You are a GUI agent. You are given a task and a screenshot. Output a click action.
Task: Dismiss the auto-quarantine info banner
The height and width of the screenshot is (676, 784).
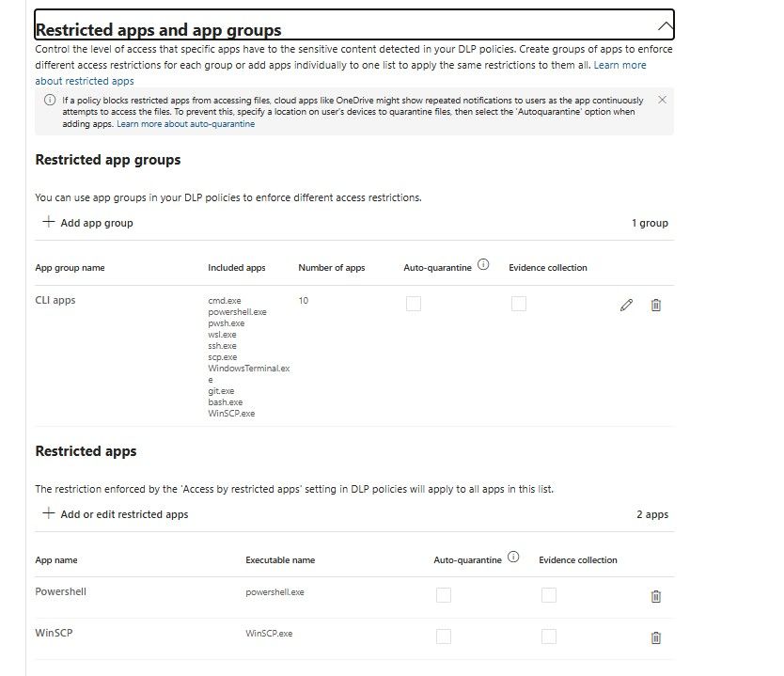click(663, 100)
